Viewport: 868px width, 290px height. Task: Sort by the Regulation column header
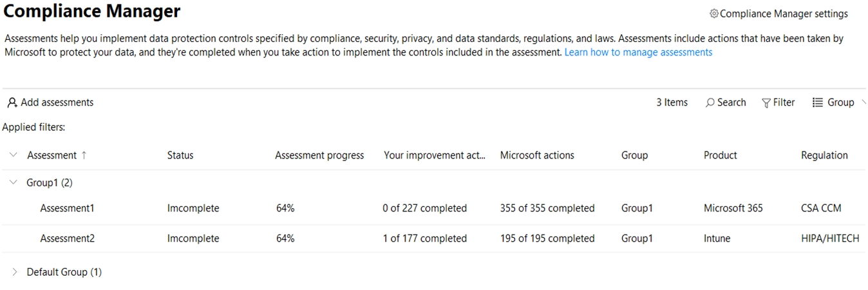824,155
